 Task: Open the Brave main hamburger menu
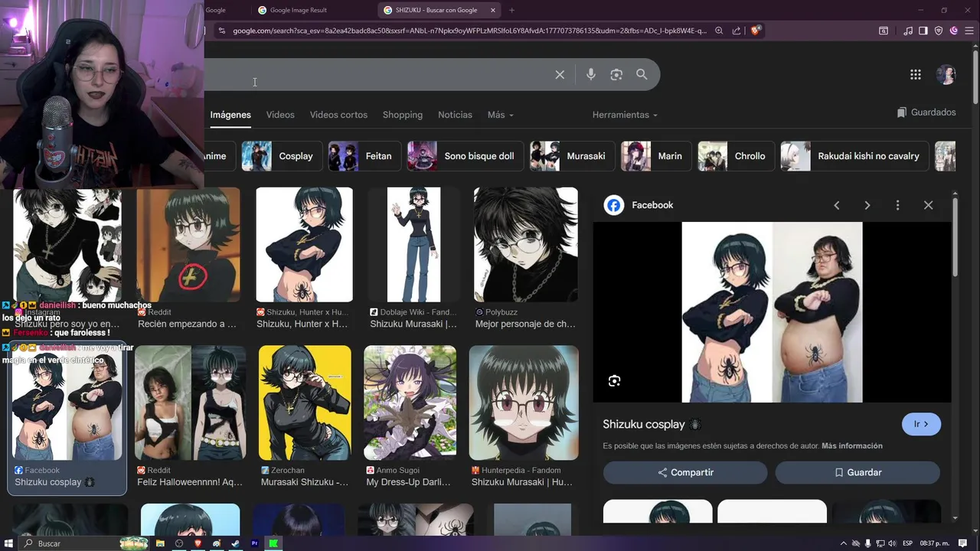tap(969, 31)
